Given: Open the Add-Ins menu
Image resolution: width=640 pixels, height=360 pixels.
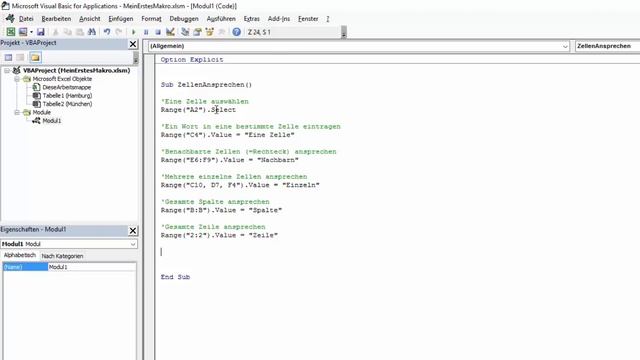Looking at the screenshot, I should (x=279, y=19).
